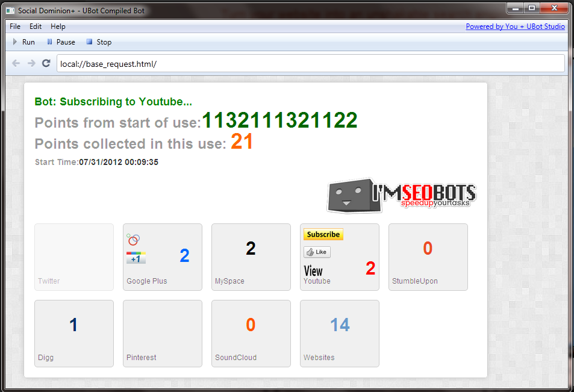Click the View label in Youtube tile

(313, 271)
